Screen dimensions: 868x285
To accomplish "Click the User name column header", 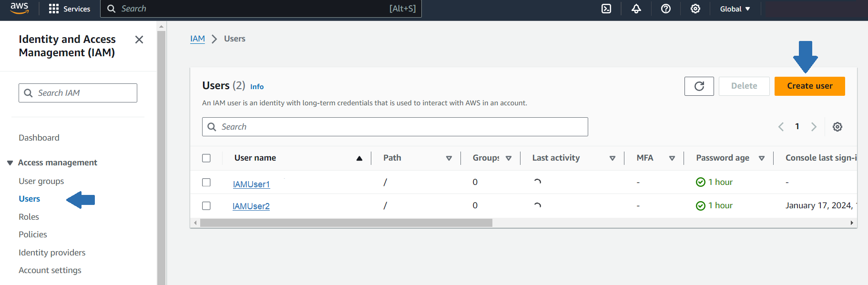I will 255,158.
